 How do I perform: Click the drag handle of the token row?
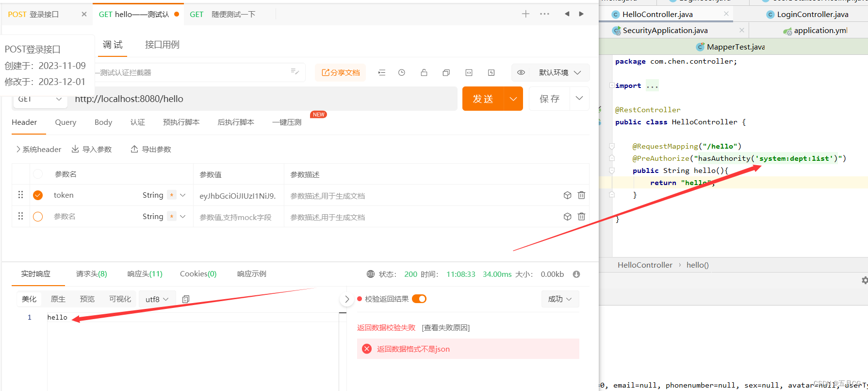coord(20,195)
